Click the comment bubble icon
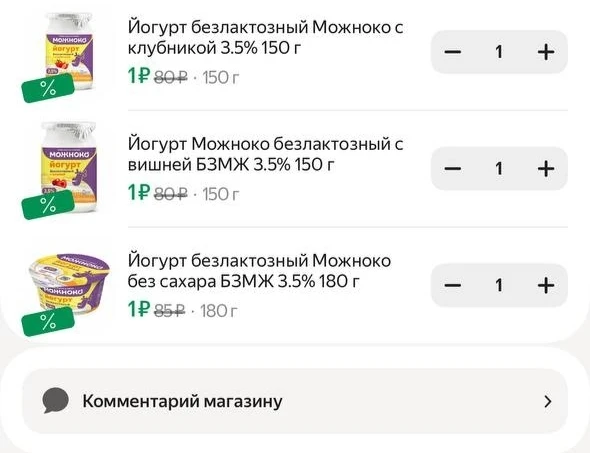 point(56,400)
